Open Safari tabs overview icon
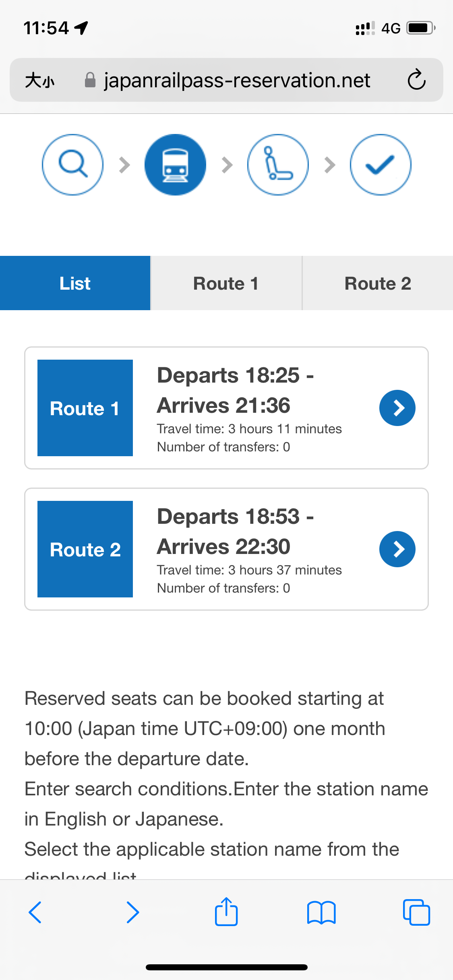The width and height of the screenshot is (453, 980). point(416,912)
